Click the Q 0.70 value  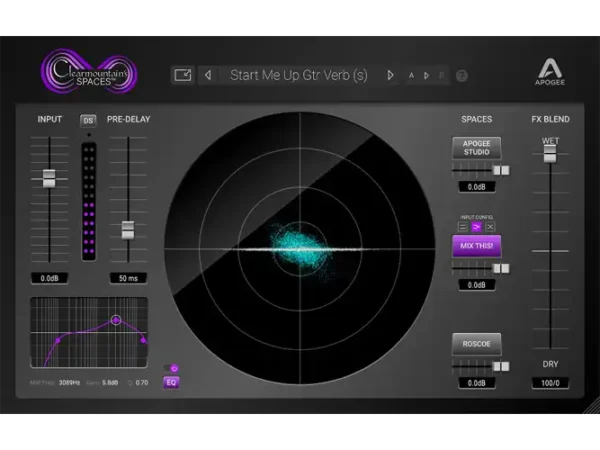(x=142, y=383)
